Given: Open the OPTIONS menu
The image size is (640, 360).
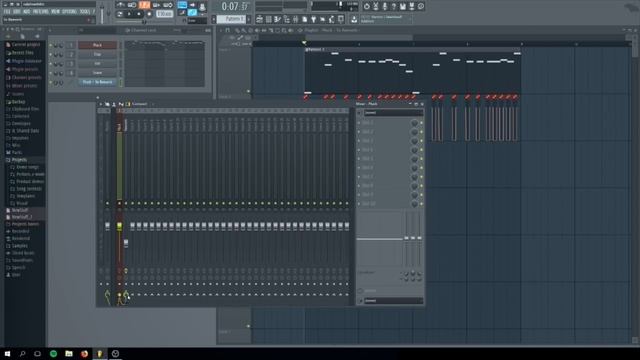Looking at the screenshot, I should tap(69, 12).
